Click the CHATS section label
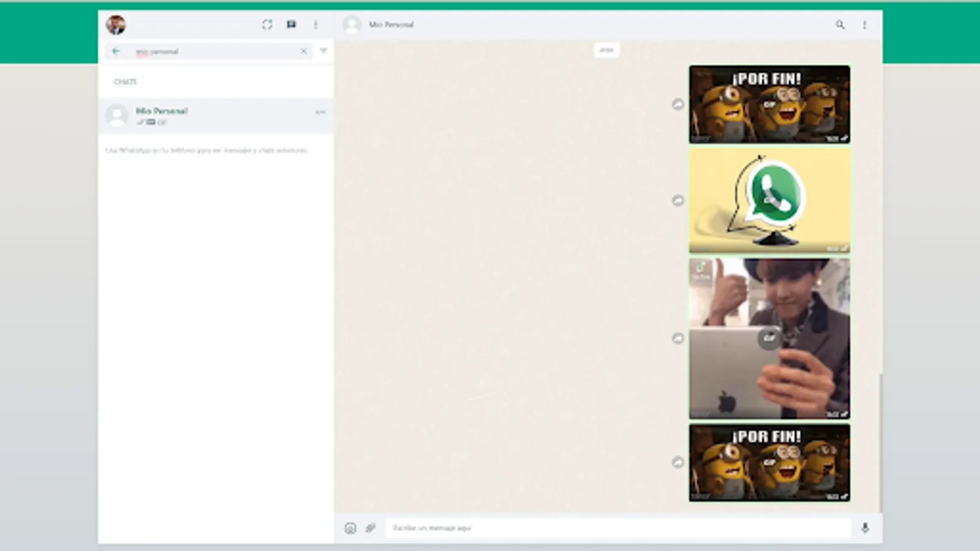Screen dimensions: 980x551 (125, 81)
